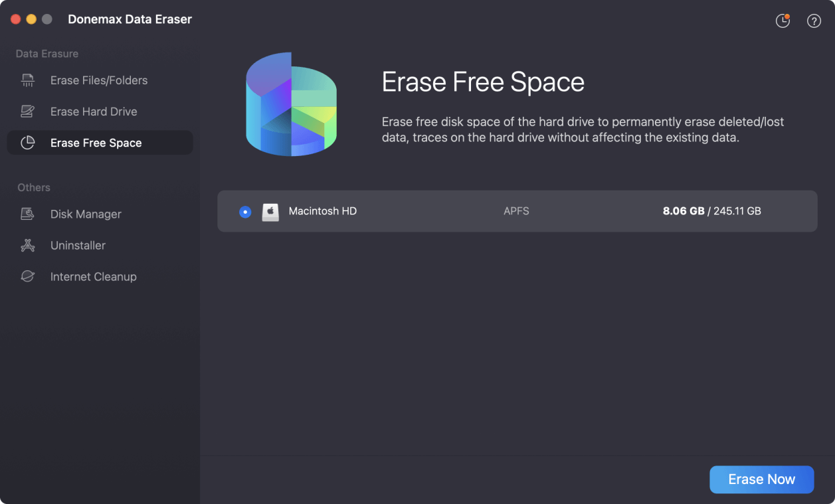Launch the Uninstaller tool icon
The width and height of the screenshot is (835, 504).
pos(27,245)
